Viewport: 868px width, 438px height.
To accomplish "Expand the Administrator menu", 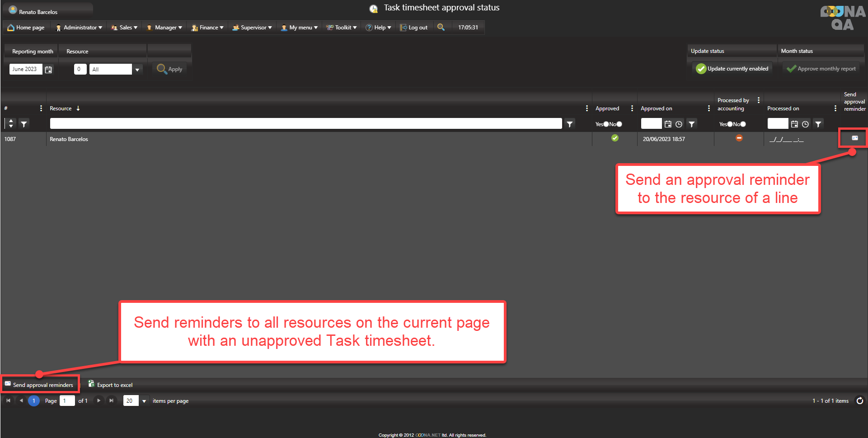I will click(79, 28).
